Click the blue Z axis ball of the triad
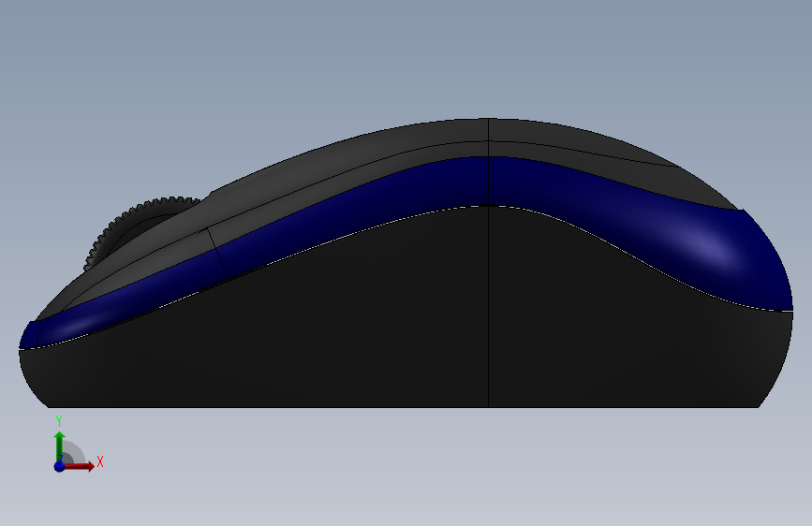 pos(60,466)
